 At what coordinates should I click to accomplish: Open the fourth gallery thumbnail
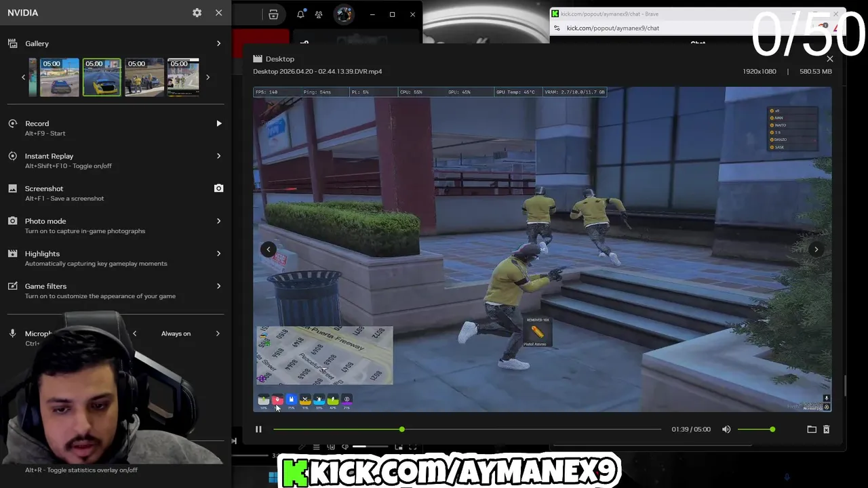(183, 77)
